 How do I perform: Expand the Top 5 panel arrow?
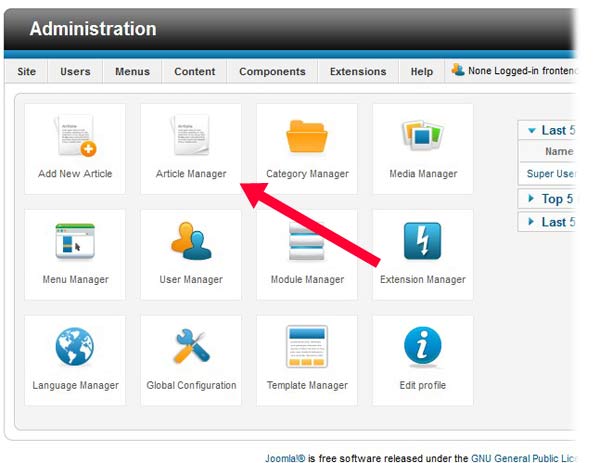[531, 198]
